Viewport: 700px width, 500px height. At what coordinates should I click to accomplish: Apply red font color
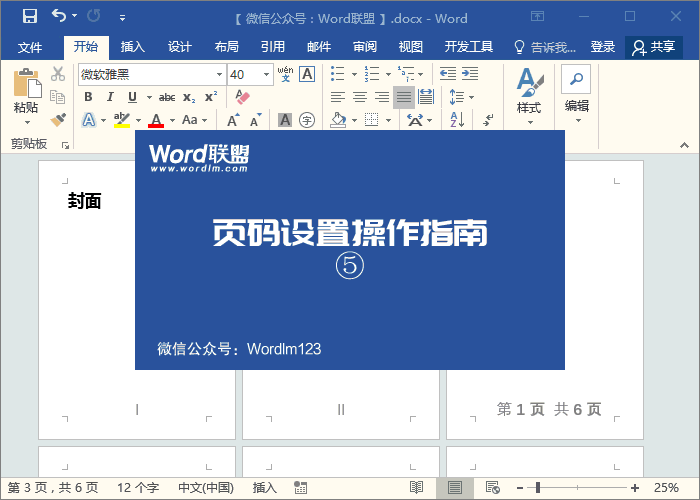(x=156, y=120)
